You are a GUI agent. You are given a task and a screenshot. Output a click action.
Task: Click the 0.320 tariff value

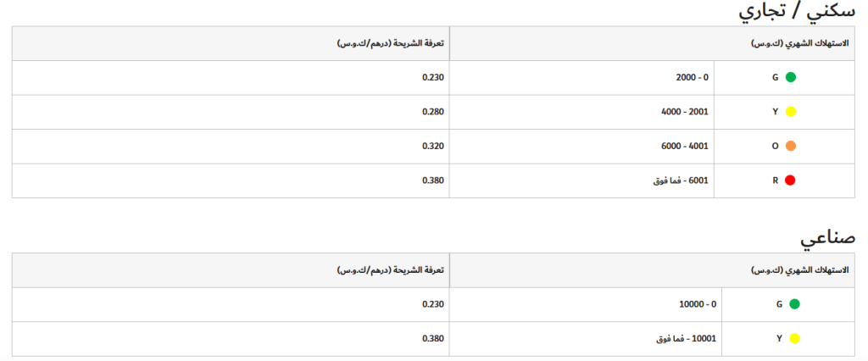point(432,146)
